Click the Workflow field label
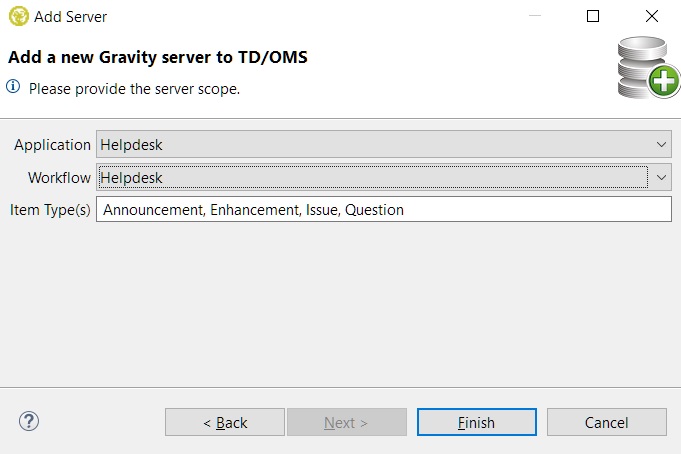Viewport: 681px width, 454px height. (59, 178)
